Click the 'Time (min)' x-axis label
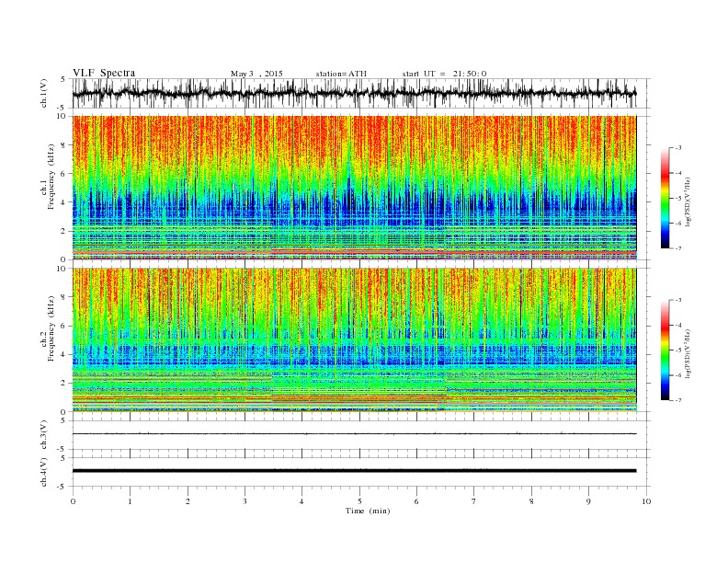 point(368,511)
